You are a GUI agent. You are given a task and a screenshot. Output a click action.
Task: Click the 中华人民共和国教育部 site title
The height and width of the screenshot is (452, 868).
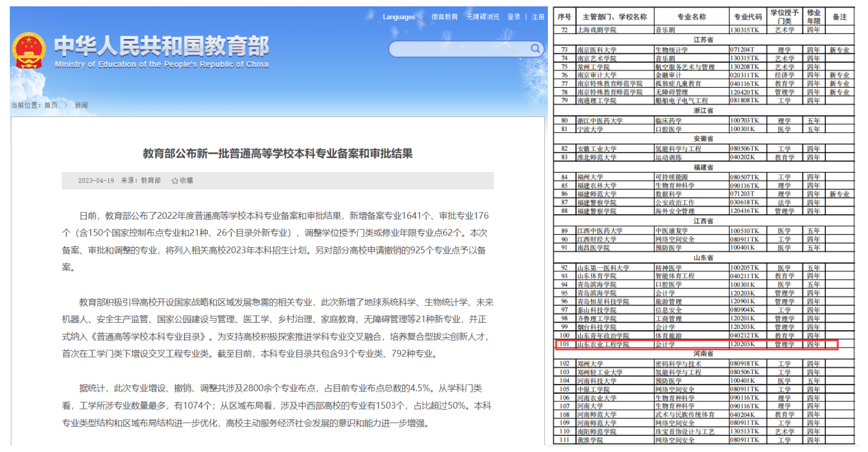point(161,46)
